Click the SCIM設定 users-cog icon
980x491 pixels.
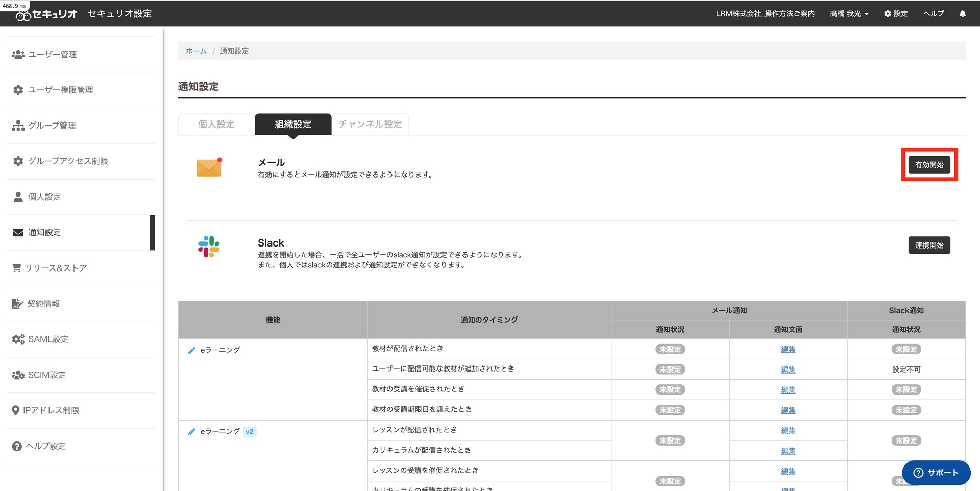pyautogui.click(x=18, y=375)
